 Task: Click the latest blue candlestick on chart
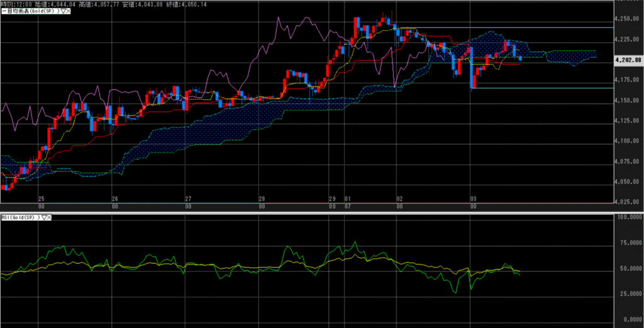519,58
